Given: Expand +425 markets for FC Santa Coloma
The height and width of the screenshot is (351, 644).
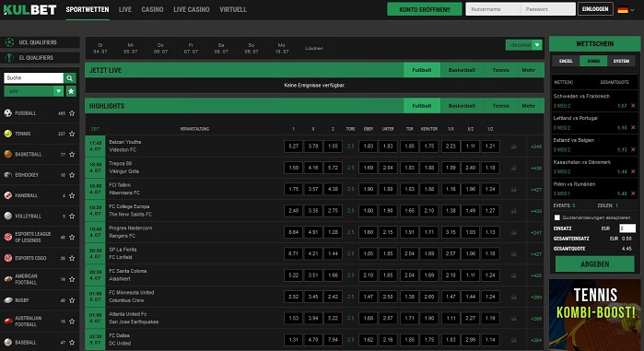Looking at the screenshot, I should 536,275.
